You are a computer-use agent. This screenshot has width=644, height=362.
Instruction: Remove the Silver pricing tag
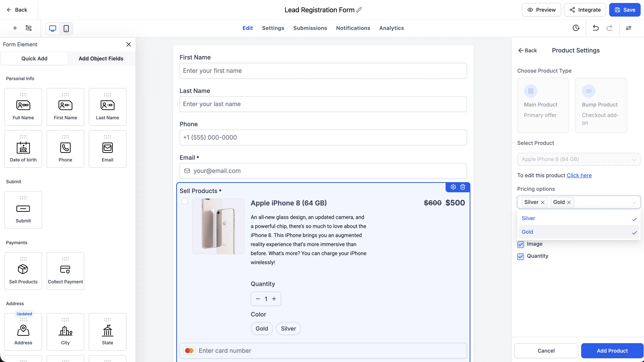542,202
